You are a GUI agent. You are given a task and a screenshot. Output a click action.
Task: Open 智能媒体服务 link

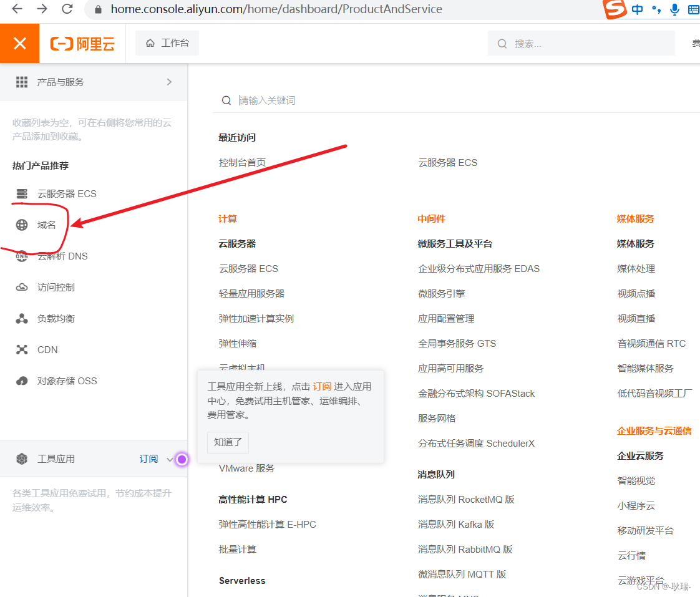click(645, 369)
